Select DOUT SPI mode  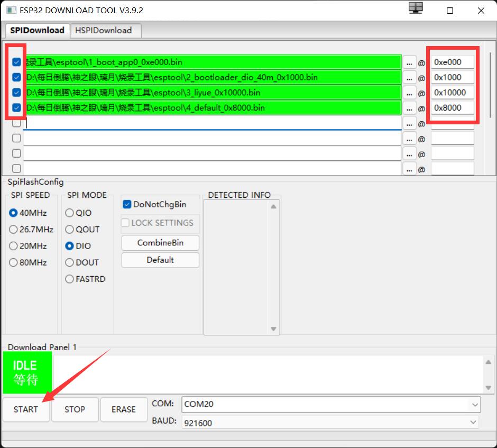click(82, 262)
